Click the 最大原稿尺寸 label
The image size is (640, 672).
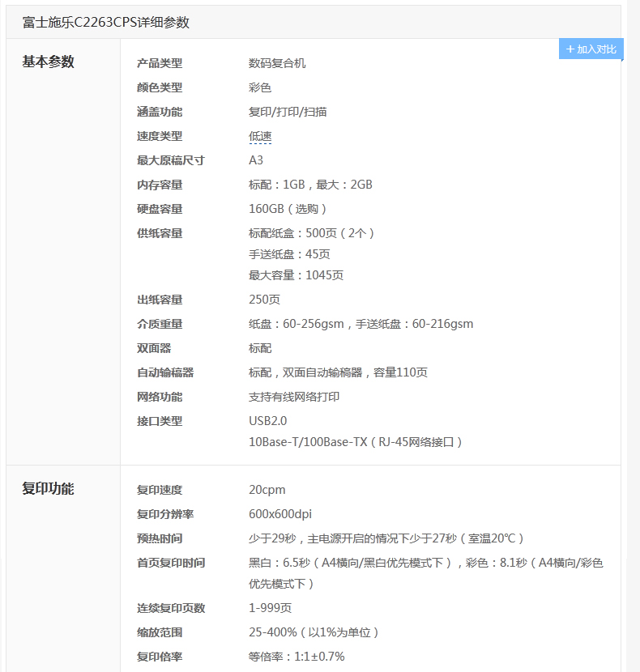pyautogui.click(x=171, y=160)
